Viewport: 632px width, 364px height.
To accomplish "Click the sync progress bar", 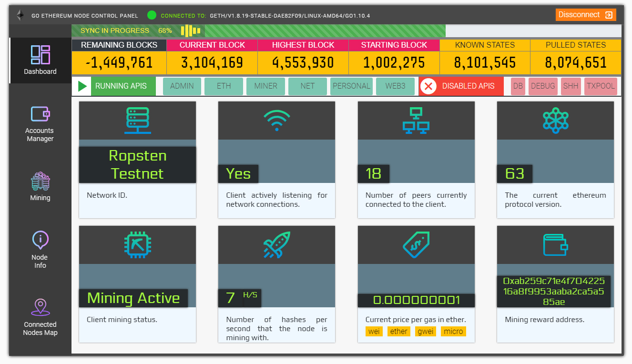I will (347, 30).
